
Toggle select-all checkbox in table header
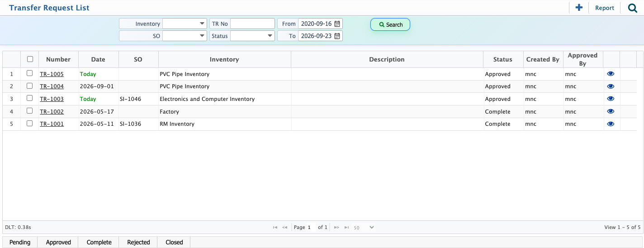click(x=30, y=59)
